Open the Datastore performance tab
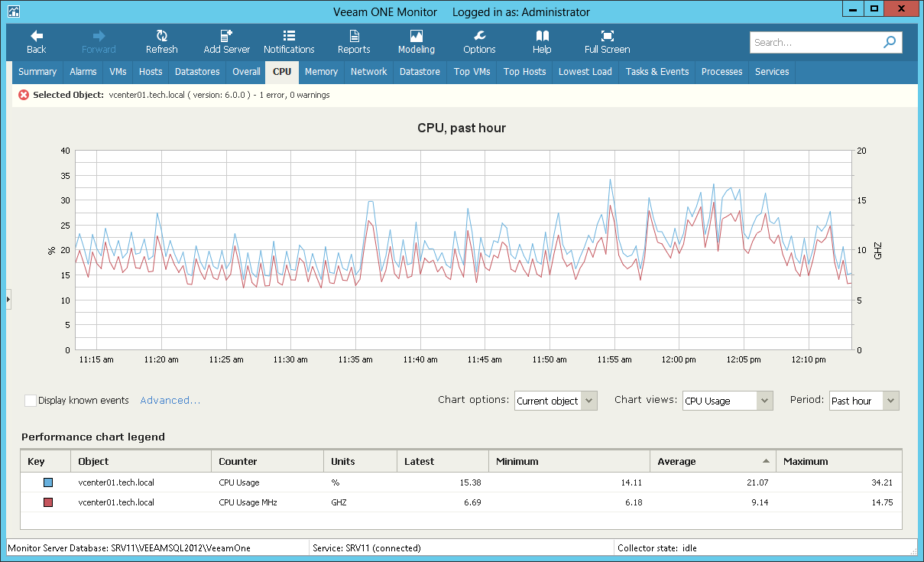Screen dimensions: 924x562 point(420,72)
